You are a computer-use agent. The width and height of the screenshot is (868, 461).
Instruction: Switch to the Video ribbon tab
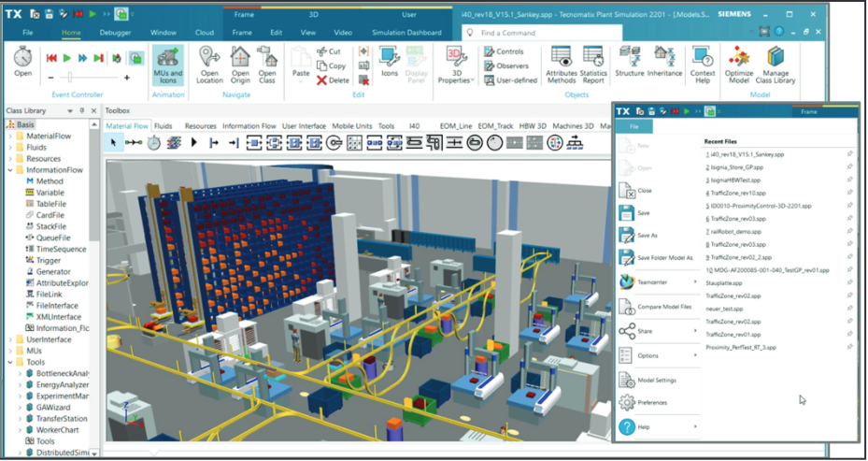click(343, 33)
